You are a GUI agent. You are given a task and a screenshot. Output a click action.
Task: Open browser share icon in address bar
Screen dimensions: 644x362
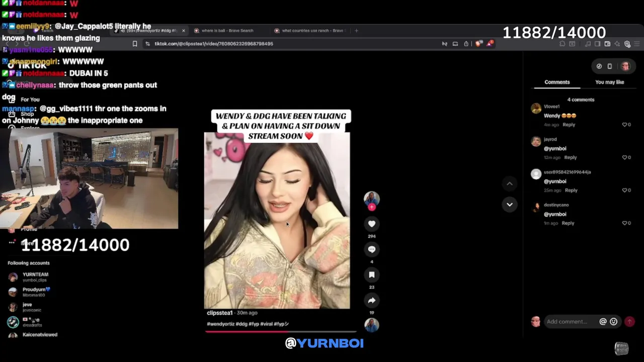pyautogui.click(x=466, y=44)
